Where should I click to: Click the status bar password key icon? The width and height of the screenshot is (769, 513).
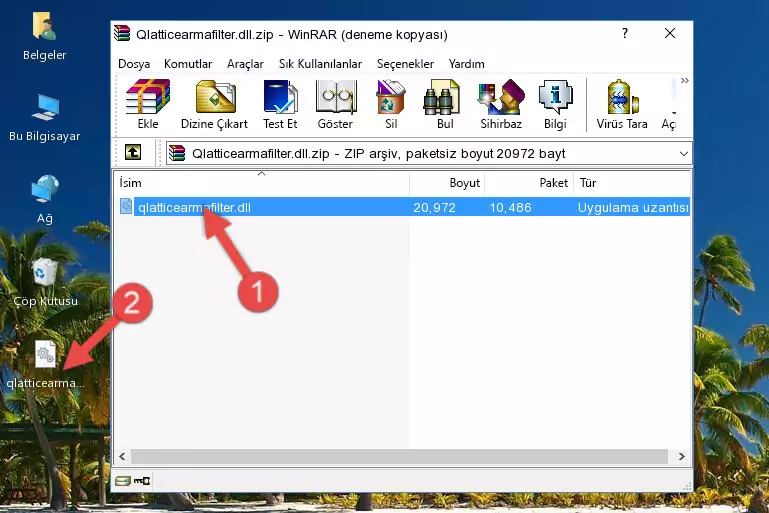pyautogui.click(x=142, y=481)
